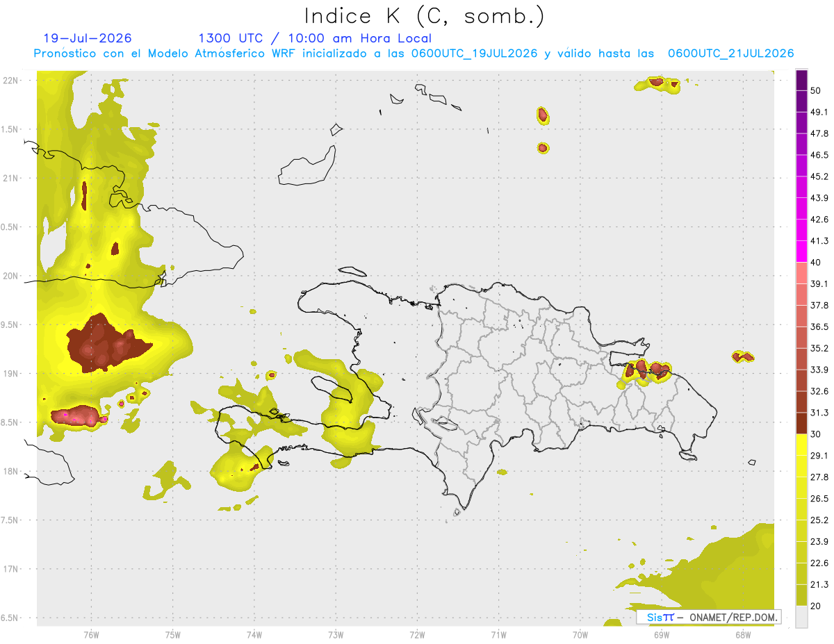Click the "45.2" color bar label
This screenshot has width=834, height=644.
819,176
